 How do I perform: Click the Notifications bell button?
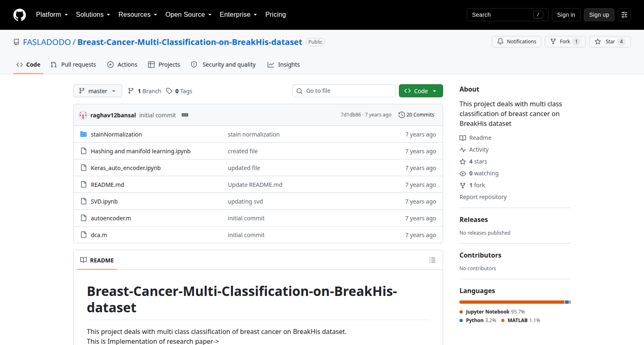(x=516, y=42)
